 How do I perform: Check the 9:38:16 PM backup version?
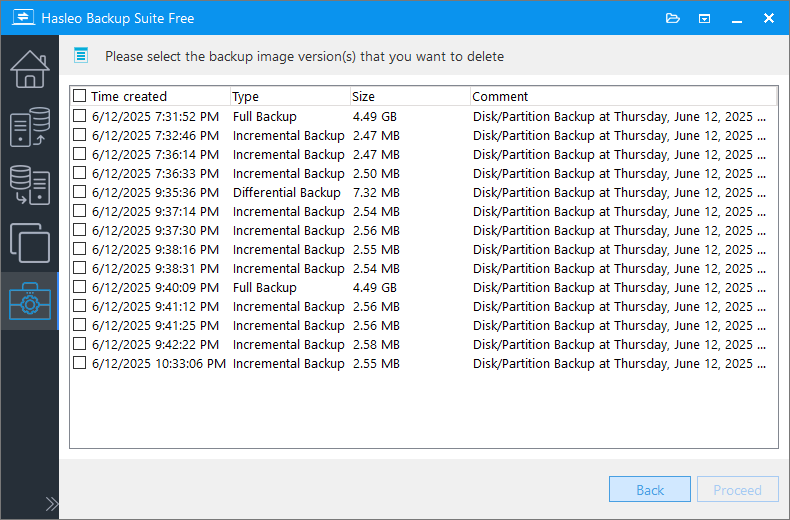(x=80, y=249)
